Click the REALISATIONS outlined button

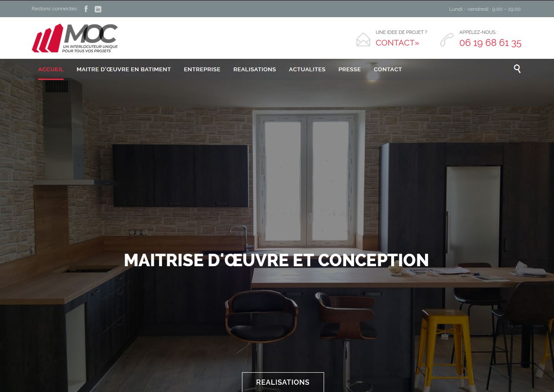(x=283, y=382)
